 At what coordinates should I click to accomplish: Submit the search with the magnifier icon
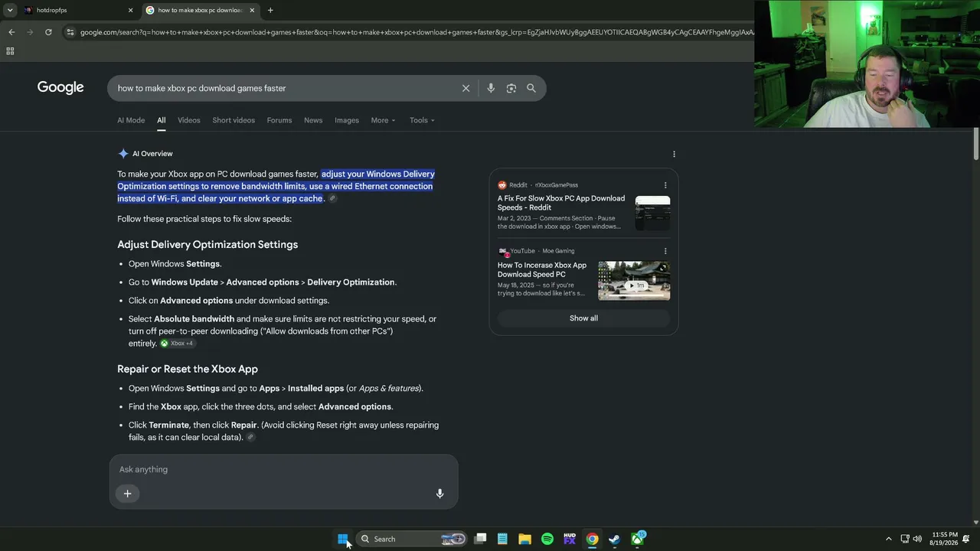click(x=531, y=88)
